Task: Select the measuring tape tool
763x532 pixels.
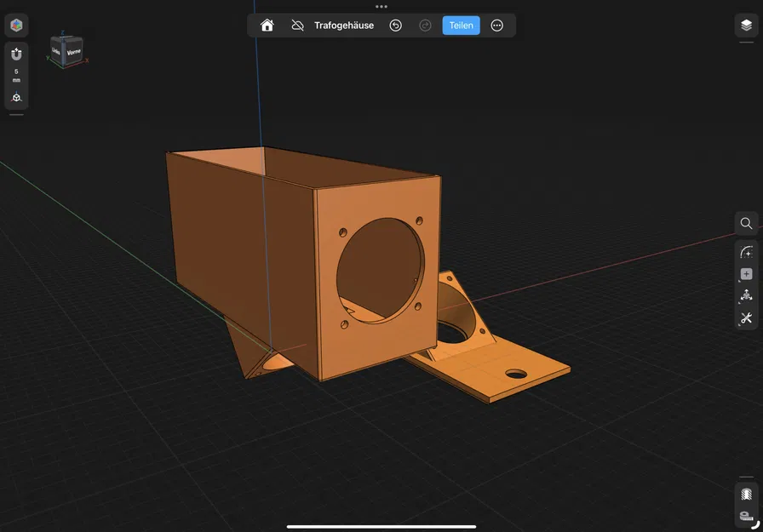Action: tap(746, 516)
